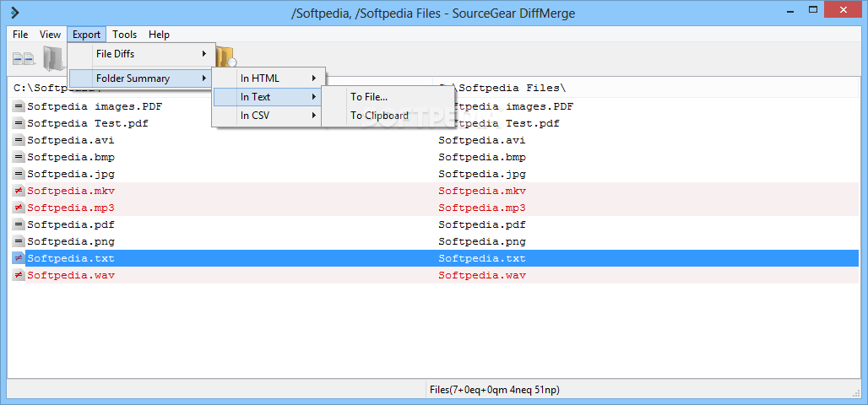
Task: Click the equal icon beside Softpedia.png
Action: pos(19,242)
